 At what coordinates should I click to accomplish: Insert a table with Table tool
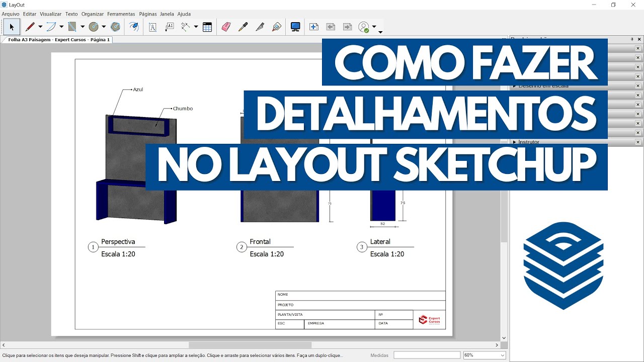pos(207,27)
